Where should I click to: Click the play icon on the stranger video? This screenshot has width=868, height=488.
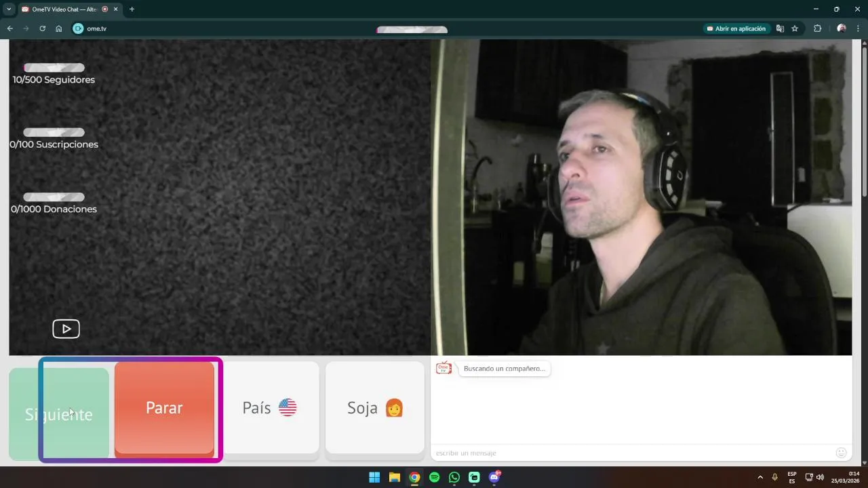(66, 329)
